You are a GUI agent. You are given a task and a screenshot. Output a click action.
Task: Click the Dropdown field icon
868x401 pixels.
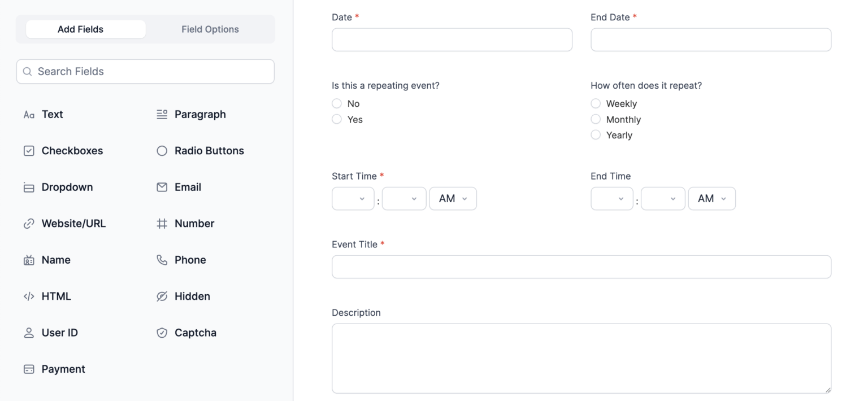29,188
